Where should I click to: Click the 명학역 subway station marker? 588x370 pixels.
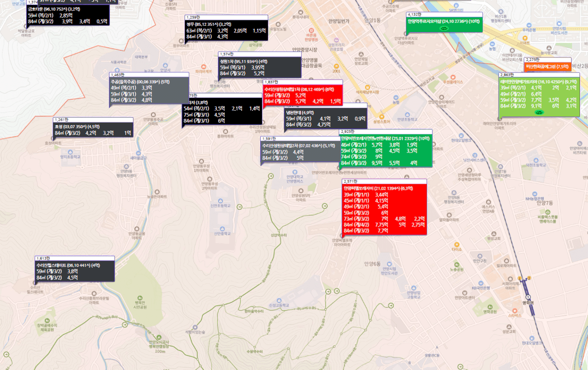528,297
